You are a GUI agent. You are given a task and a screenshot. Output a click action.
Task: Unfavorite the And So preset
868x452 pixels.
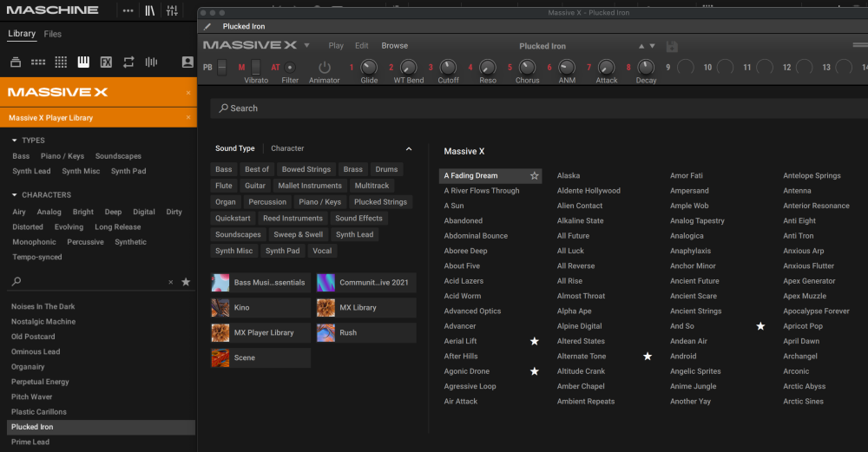click(760, 326)
